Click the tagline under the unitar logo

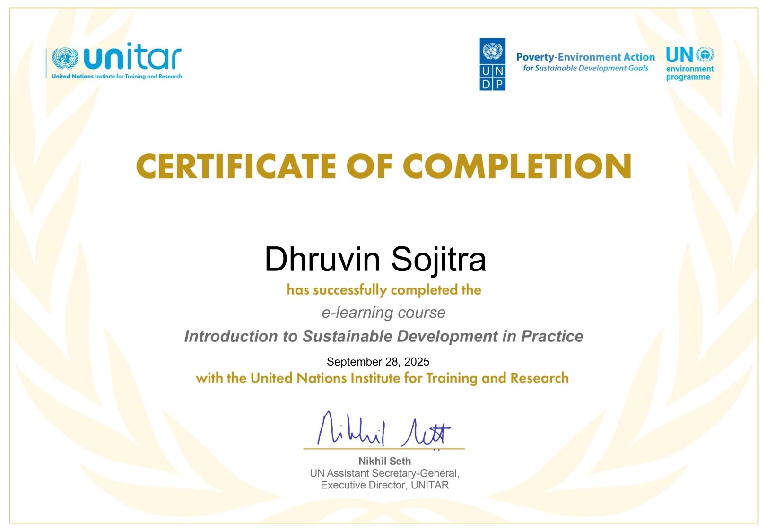(116, 76)
